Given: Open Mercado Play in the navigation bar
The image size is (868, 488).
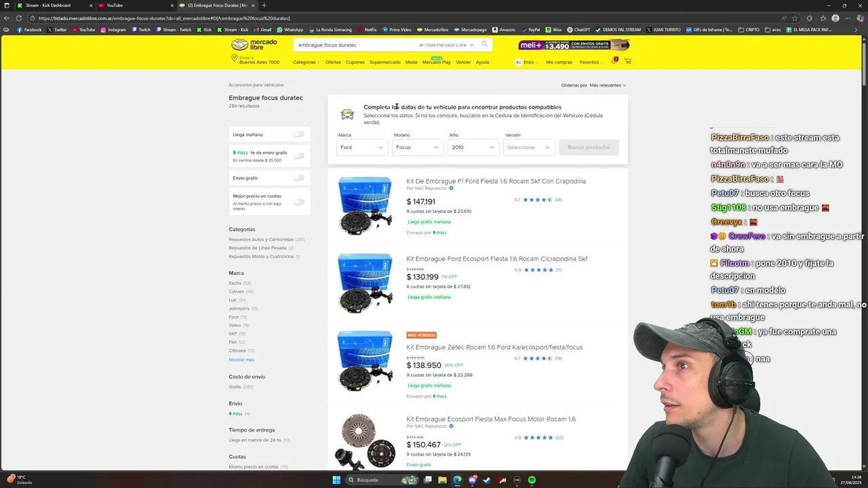Looking at the screenshot, I should point(437,62).
